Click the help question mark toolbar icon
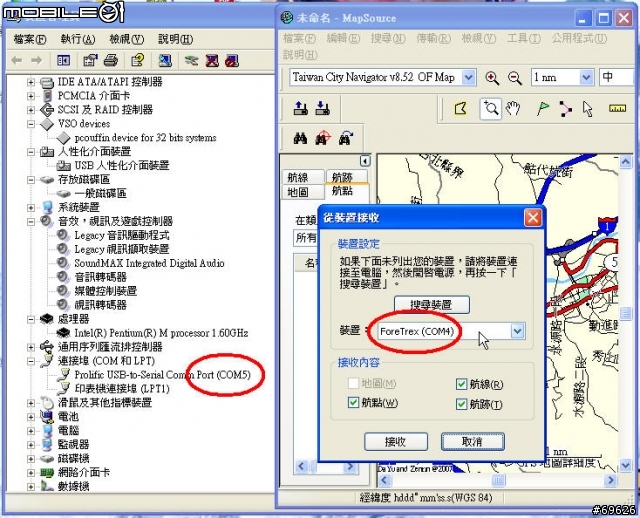Viewport: 640px width, 518px height. click(138, 61)
